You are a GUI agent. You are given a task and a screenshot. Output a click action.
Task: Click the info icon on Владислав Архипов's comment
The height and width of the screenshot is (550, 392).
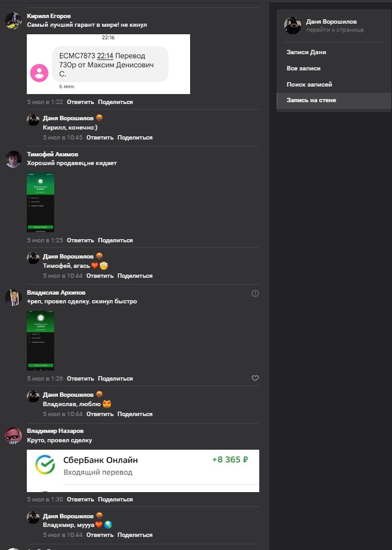255,293
